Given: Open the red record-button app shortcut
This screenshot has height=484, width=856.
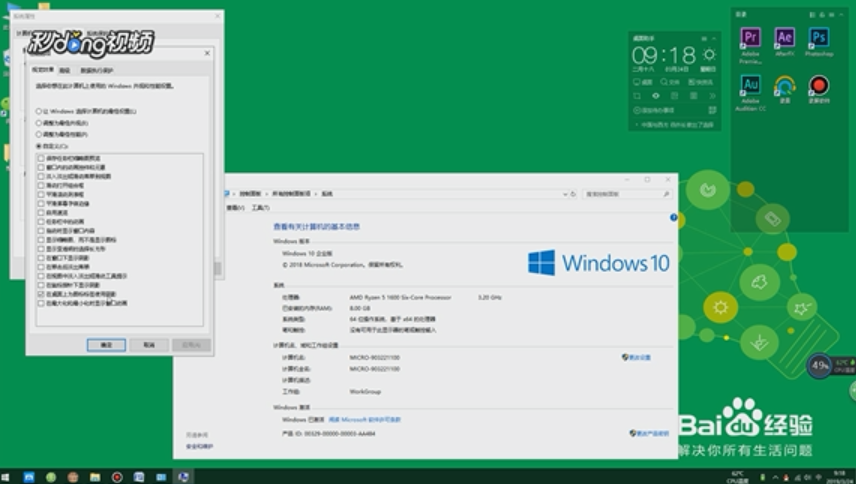Looking at the screenshot, I should 819,89.
